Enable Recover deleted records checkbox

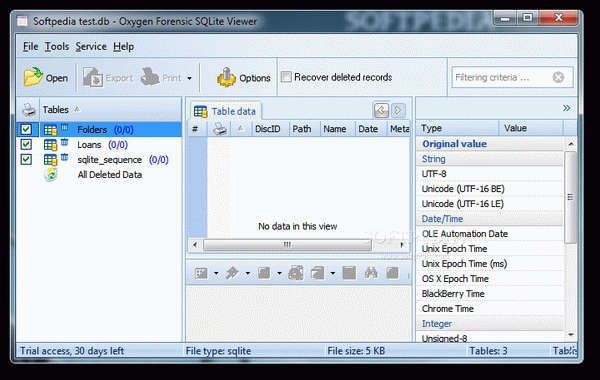tap(286, 77)
